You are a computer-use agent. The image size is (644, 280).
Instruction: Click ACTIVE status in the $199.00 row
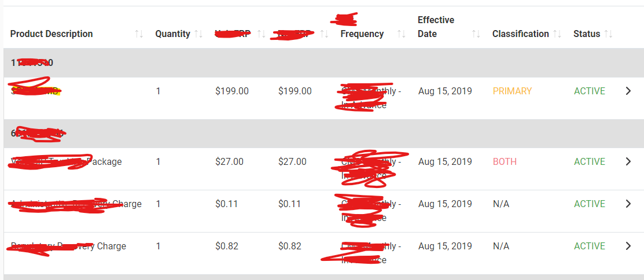click(590, 91)
